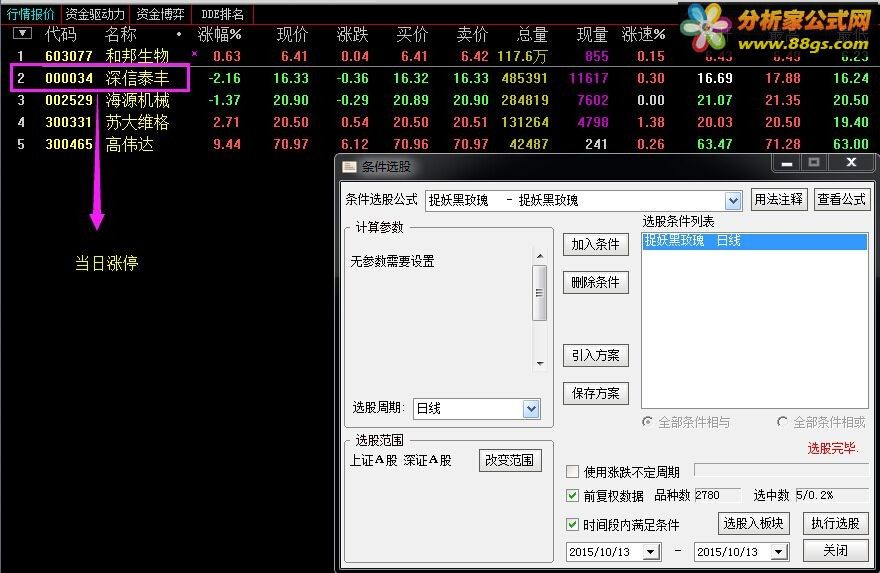Open the start date 2015/10/13 dropdown arrow
880x573 pixels.
coord(651,552)
